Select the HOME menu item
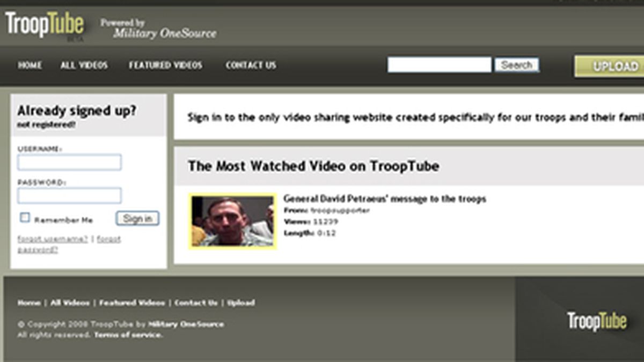Screen dimensions: 644x362 [x=31, y=65]
